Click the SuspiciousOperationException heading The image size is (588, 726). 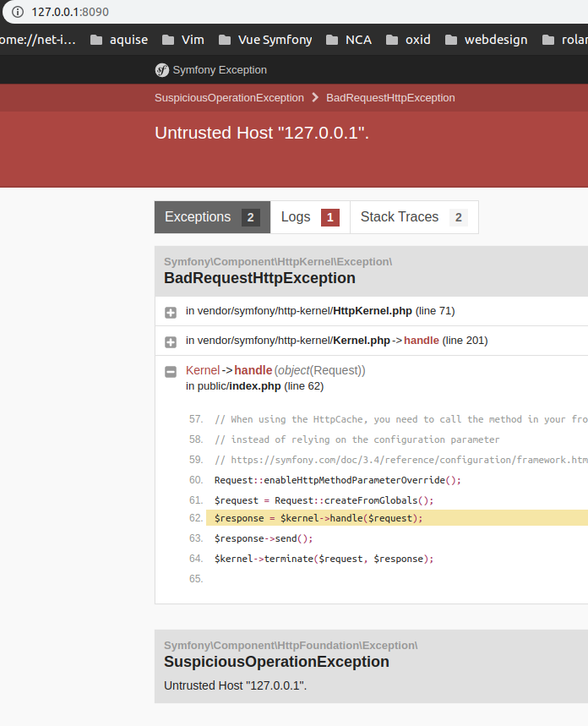(x=276, y=662)
